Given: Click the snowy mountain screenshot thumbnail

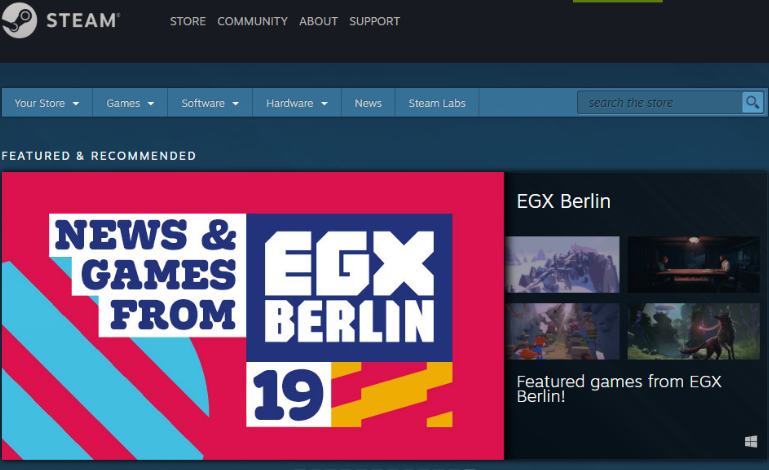Looking at the screenshot, I should 563,264.
